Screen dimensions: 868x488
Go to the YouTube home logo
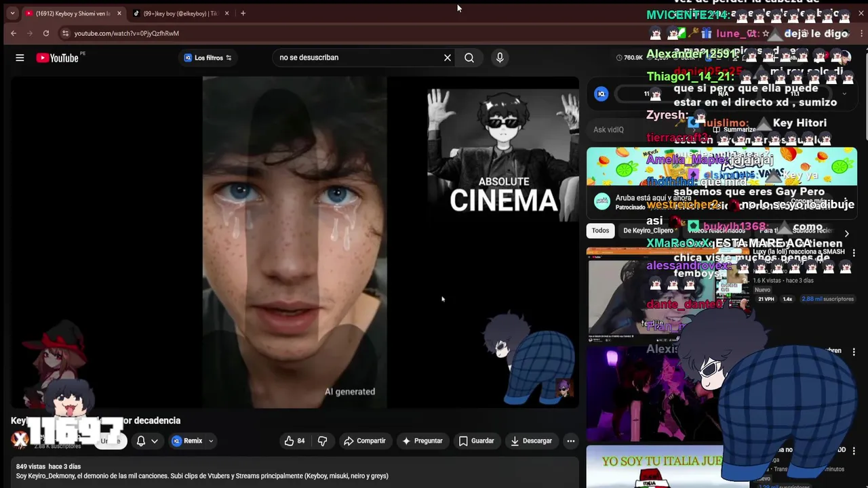click(x=58, y=58)
